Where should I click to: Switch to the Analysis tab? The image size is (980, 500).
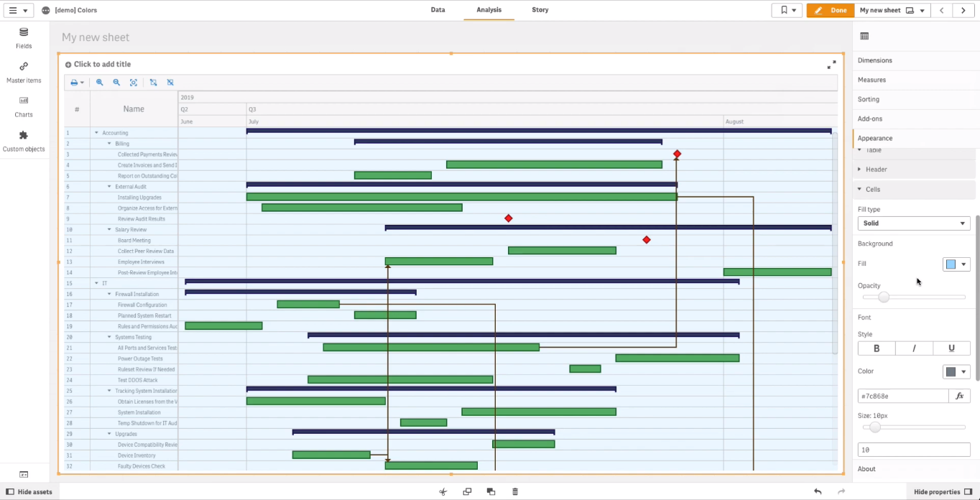(x=489, y=10)
